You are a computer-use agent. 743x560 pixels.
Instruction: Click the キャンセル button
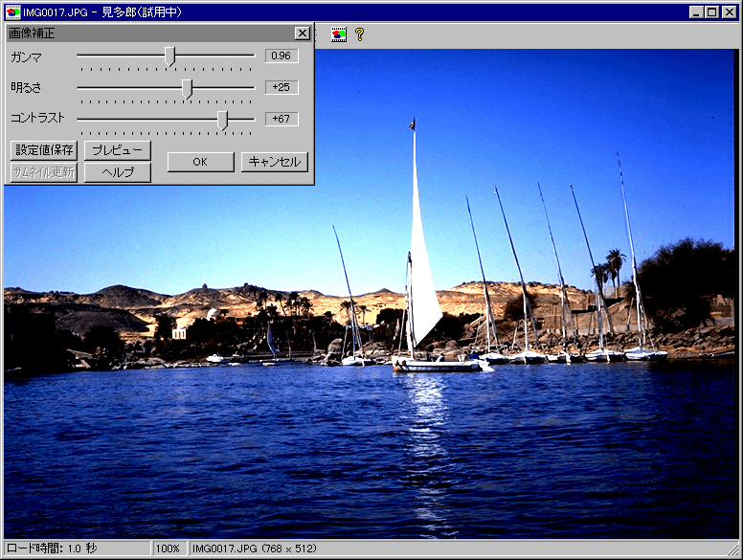(275, 162)
